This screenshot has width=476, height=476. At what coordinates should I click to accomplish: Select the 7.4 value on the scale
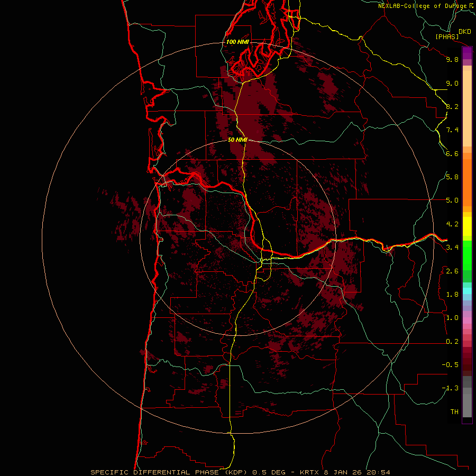(452, 130)
